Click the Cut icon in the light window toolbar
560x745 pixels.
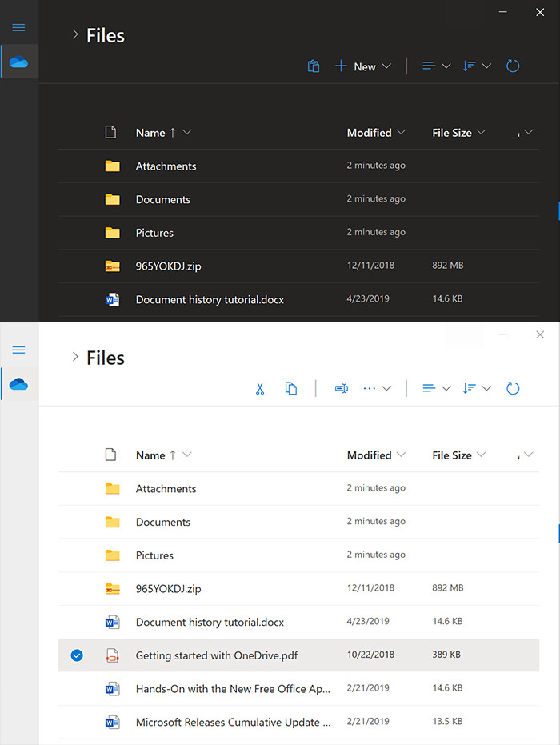[260, 388]
